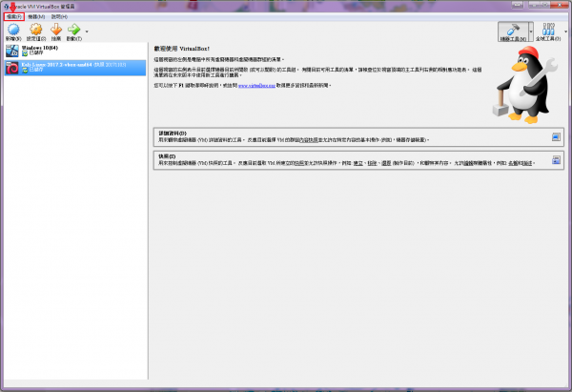Click the Details (詳細資料) tool icon on right

click(556, 136)
